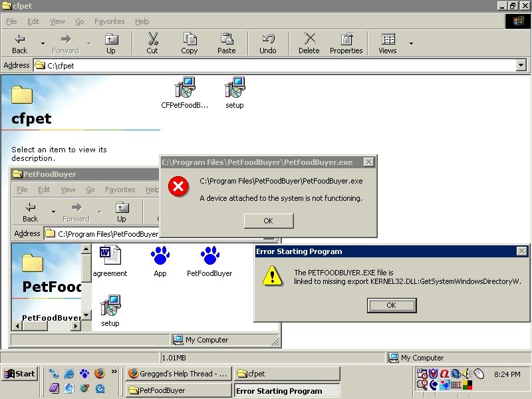This screenshot has width=532, height=399.
Task: Open Properties from the toolbar
Action: coord(346,43)
